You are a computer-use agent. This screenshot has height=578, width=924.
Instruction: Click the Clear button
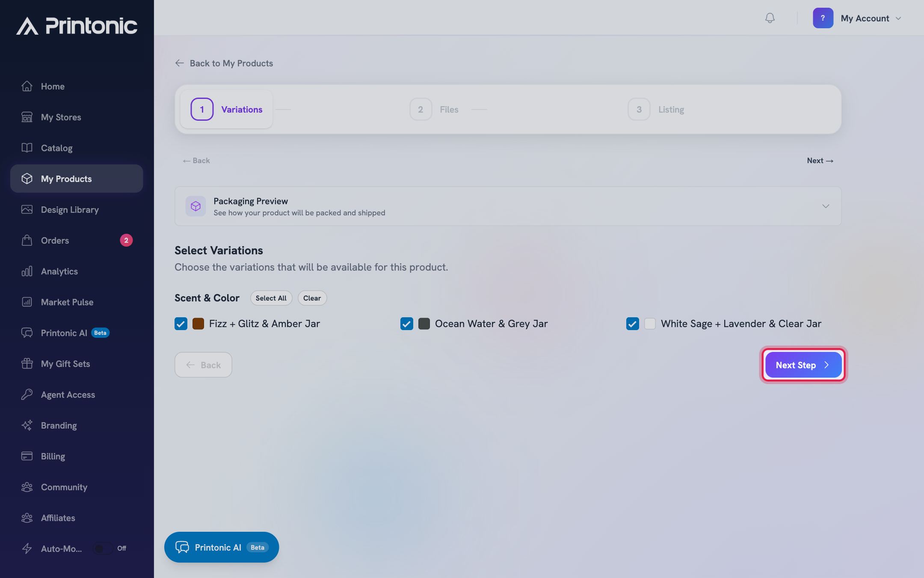(312, 298)
